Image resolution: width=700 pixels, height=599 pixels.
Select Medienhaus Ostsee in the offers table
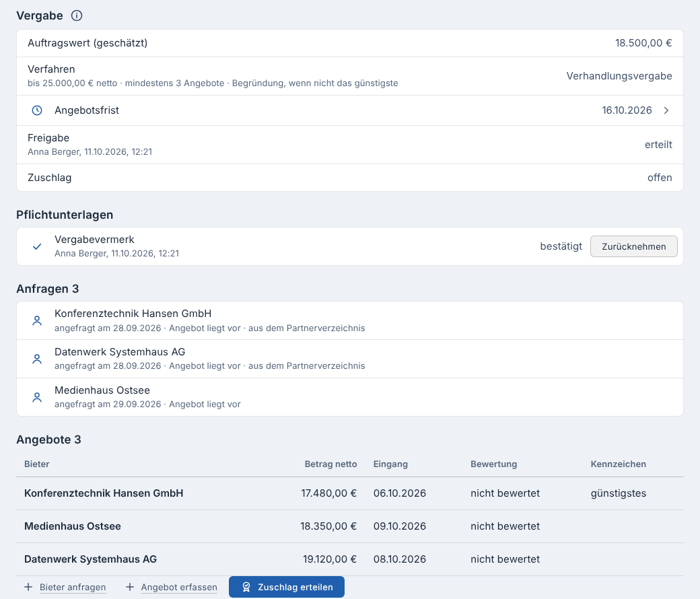(72, 526)
